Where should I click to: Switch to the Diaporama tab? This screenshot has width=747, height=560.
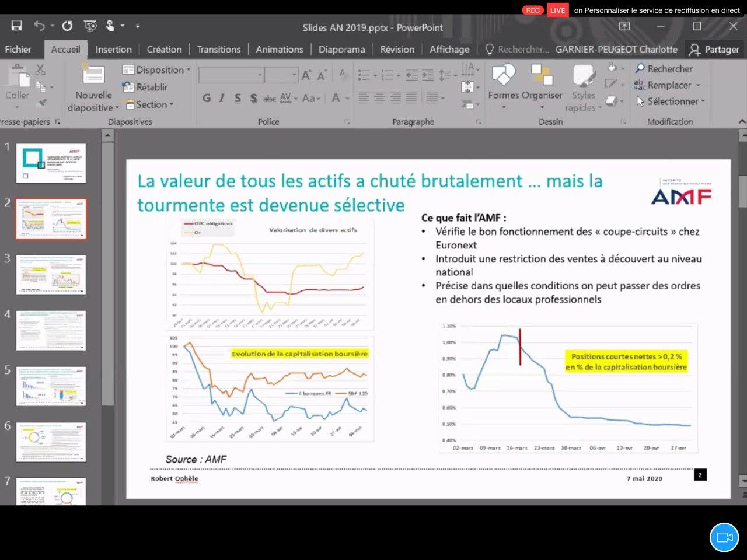point(342,49)
